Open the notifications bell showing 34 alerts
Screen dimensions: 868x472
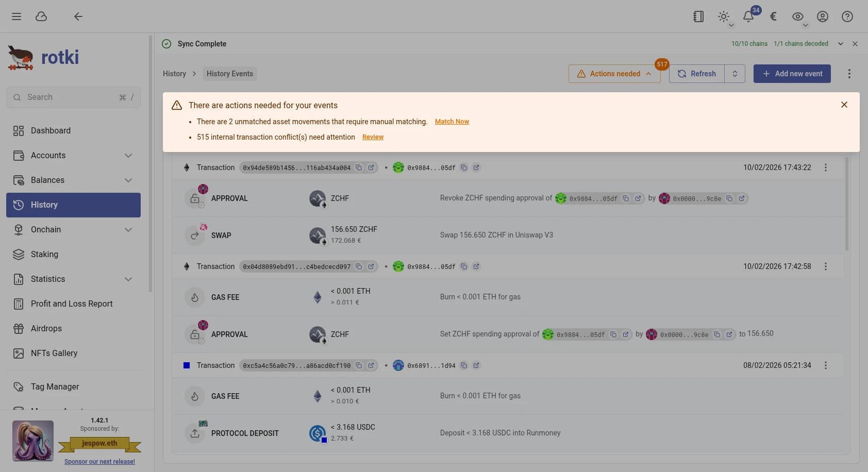tap(748, 16)
